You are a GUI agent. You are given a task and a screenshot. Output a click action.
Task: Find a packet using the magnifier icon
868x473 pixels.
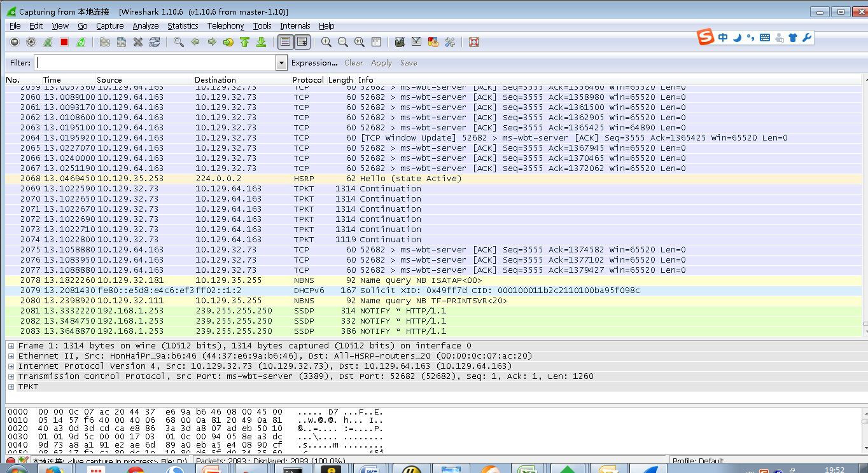coord(179,42)
